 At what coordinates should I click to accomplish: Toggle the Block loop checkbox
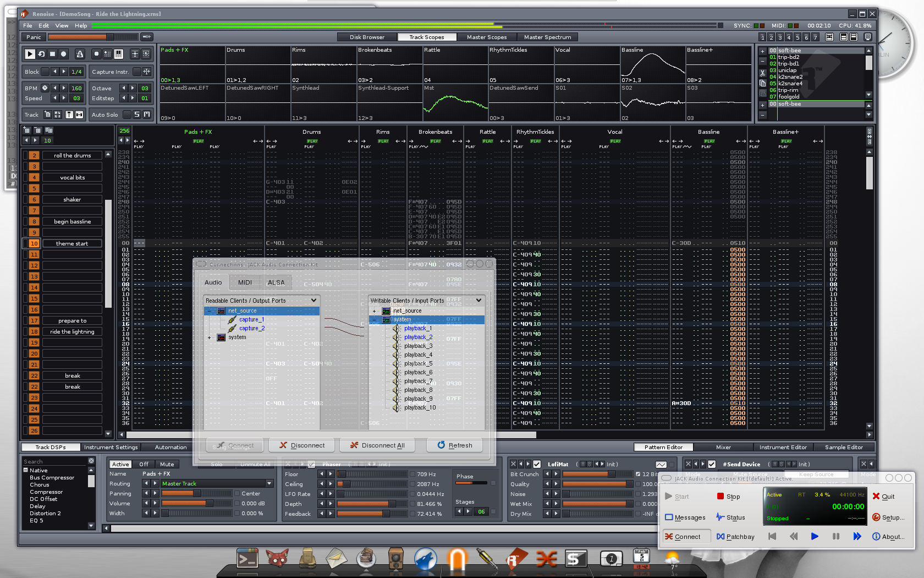pyautogui.click(x=45, y=72)
